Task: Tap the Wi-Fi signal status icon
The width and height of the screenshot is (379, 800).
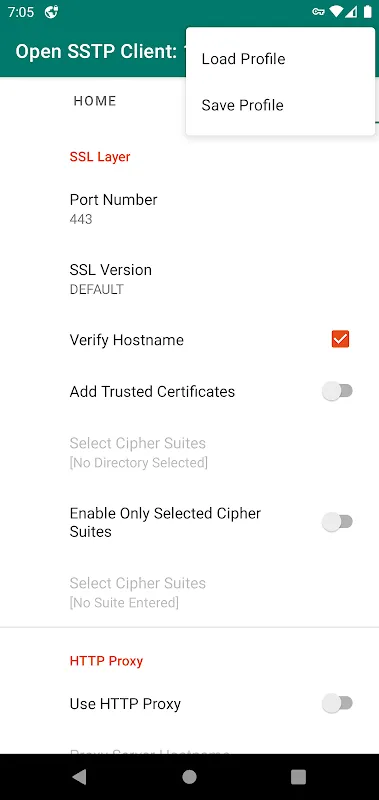Action: (x=336, y=12)
